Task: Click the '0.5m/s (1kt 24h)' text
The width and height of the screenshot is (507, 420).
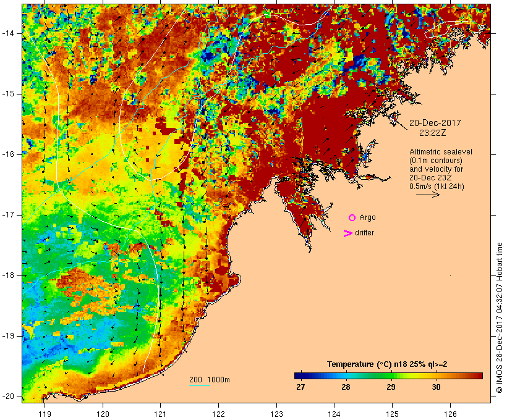Action: (437, 187)
